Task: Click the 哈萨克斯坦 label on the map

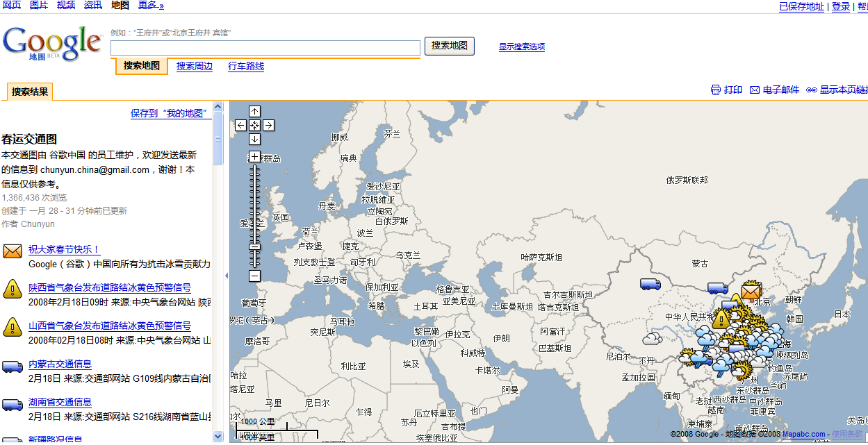Action: [541, 258]
